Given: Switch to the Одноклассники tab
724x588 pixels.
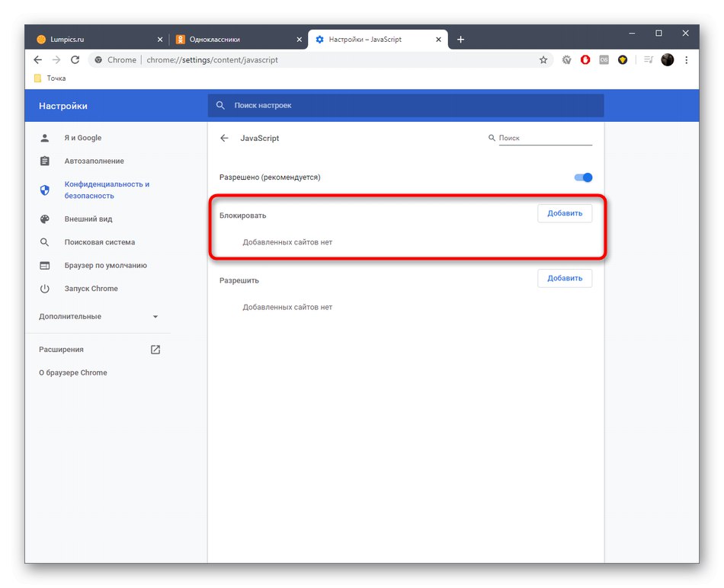Looking at the screenshot, I should click(x=239, y=40).
